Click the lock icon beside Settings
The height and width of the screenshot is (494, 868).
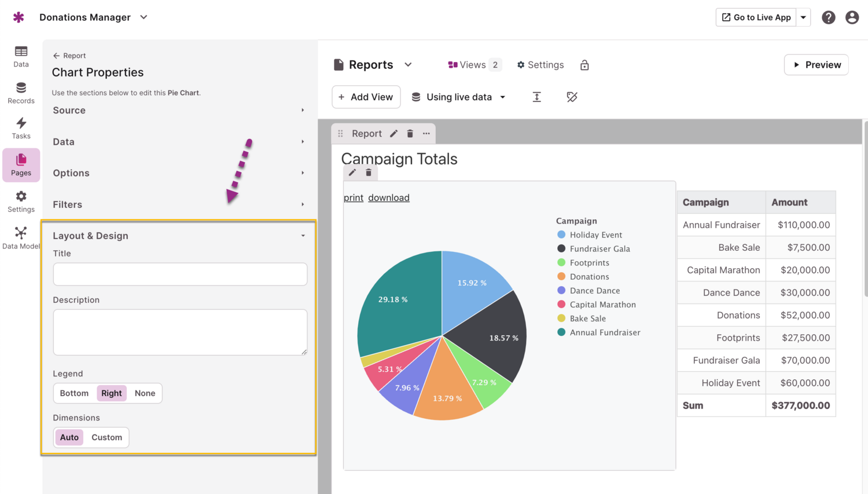(x=584, y=65)
